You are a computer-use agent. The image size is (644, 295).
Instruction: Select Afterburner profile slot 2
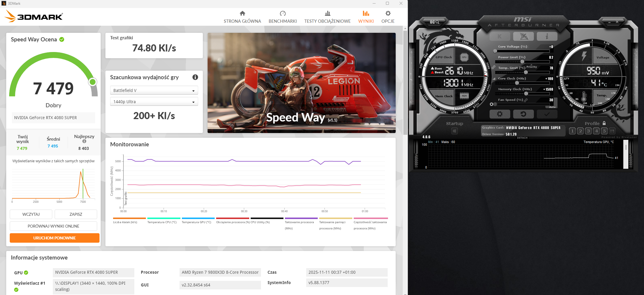click(580, 131)
